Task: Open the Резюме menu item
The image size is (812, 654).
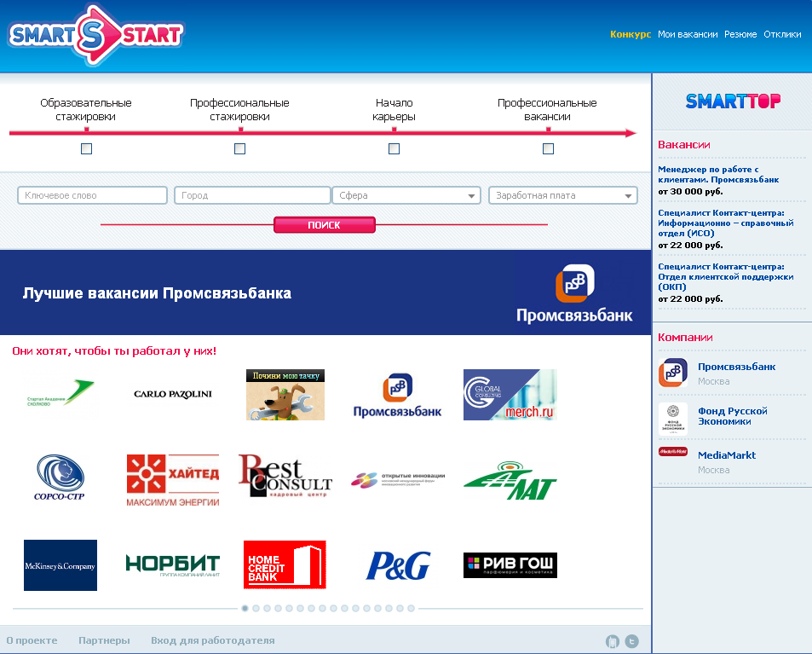Action: [740, 34]
